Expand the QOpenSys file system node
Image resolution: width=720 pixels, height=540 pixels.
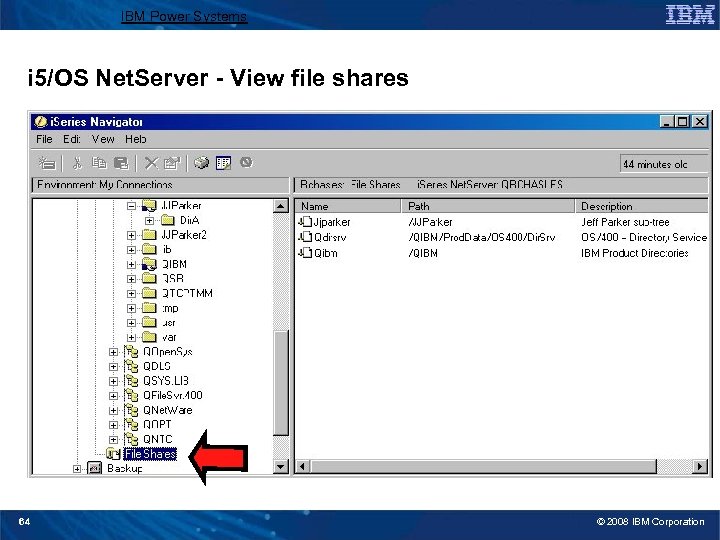click(113, 352)
